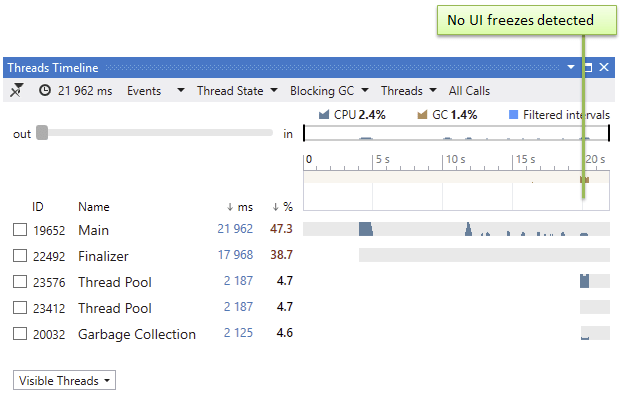
Task: Click the 2 125 ms value
Action: tap(238, 333)
